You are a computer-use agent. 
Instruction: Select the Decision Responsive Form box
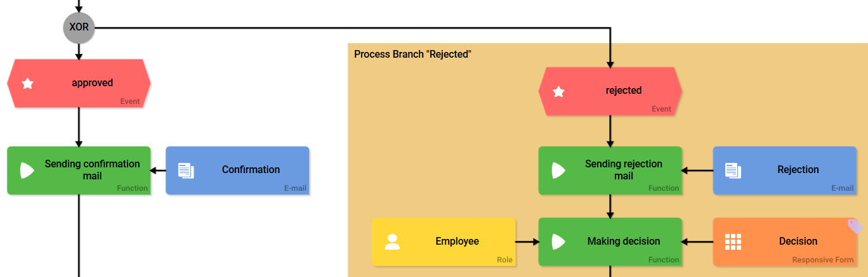coord(798,242)
